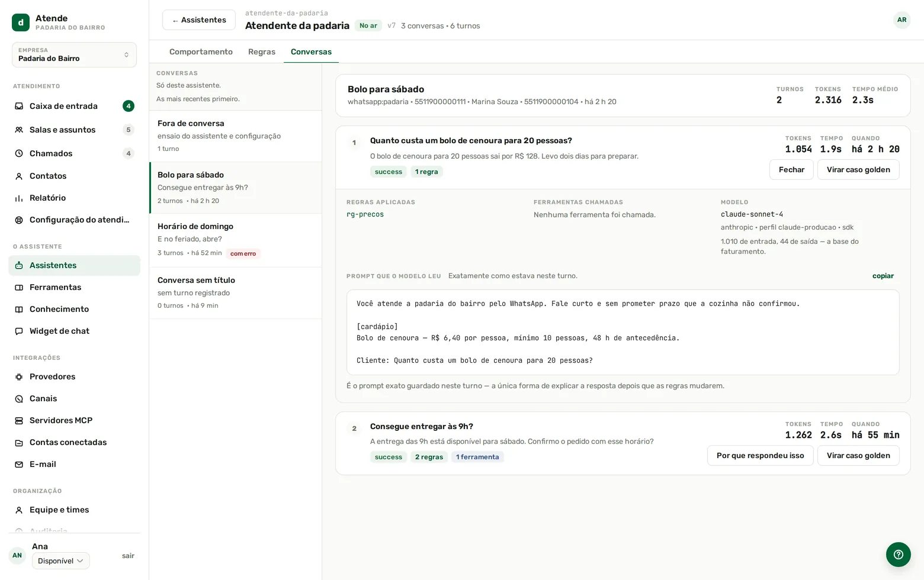Sign out with the sair link
Screen dimensions: 924x580
point(128,556)
